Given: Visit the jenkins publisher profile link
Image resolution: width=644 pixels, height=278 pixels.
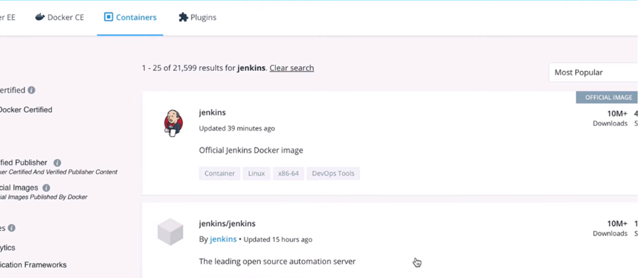Looking at the screenshot, I should tap(223, 239).
